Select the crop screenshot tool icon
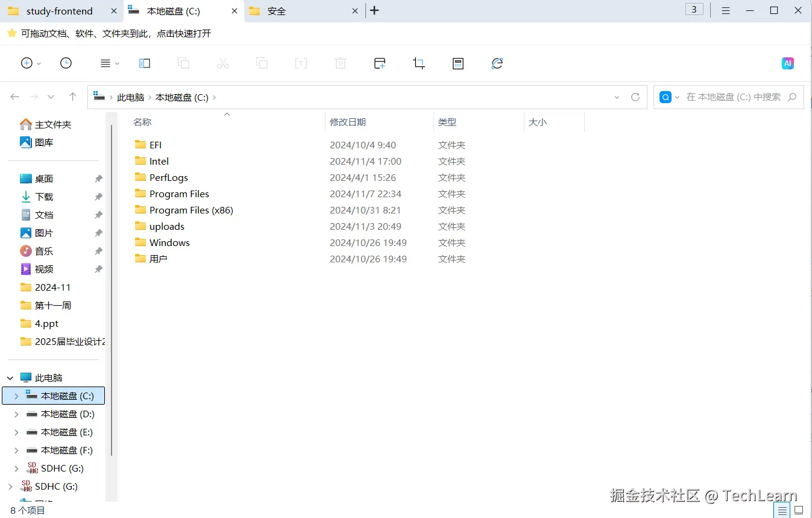Image resolution: width=812 pixels, height=518 pixels. [419, 63]
